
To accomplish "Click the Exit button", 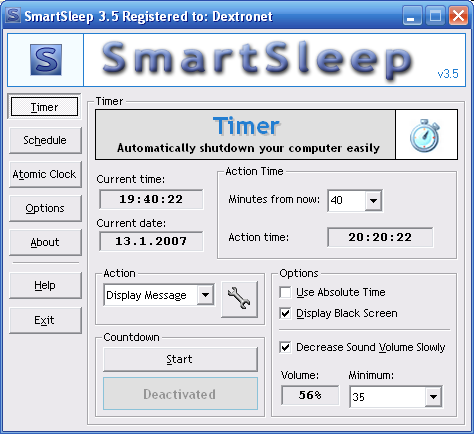I will point(45,320).
